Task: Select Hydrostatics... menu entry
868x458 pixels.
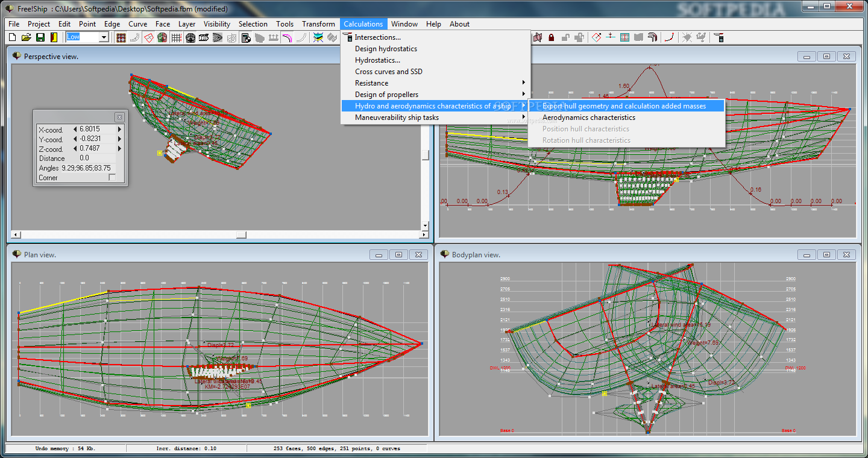Action: click(435, 60)
